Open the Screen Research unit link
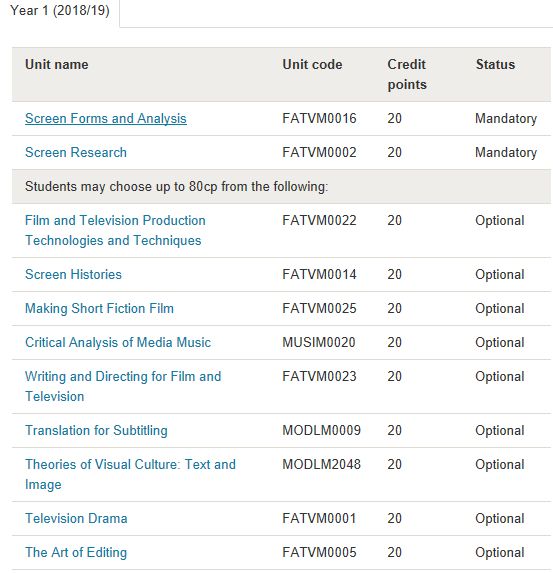This screenshot has height=573, width=553. tap(76, 152)
